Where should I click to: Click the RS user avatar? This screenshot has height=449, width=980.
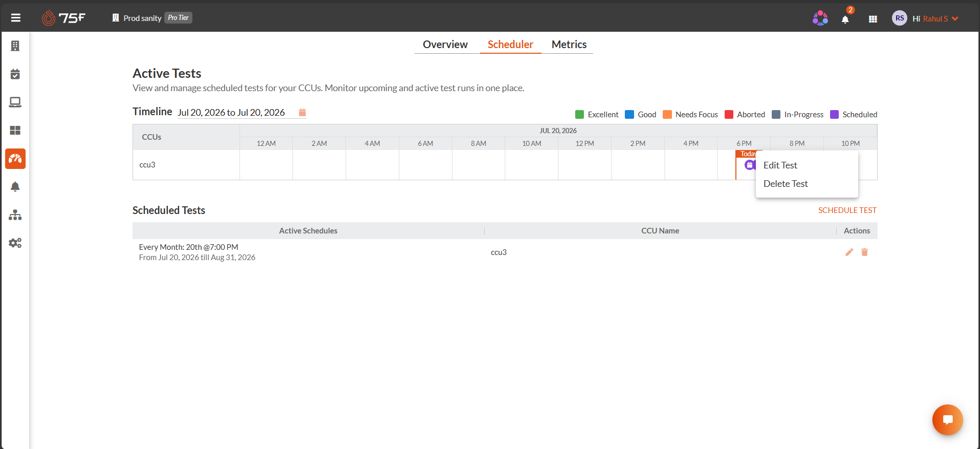900,18
